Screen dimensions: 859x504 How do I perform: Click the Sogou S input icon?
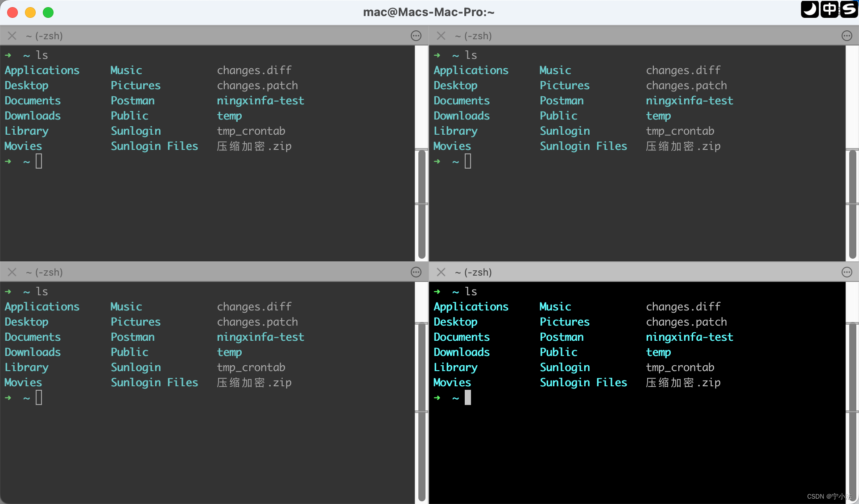click(848, 9)
